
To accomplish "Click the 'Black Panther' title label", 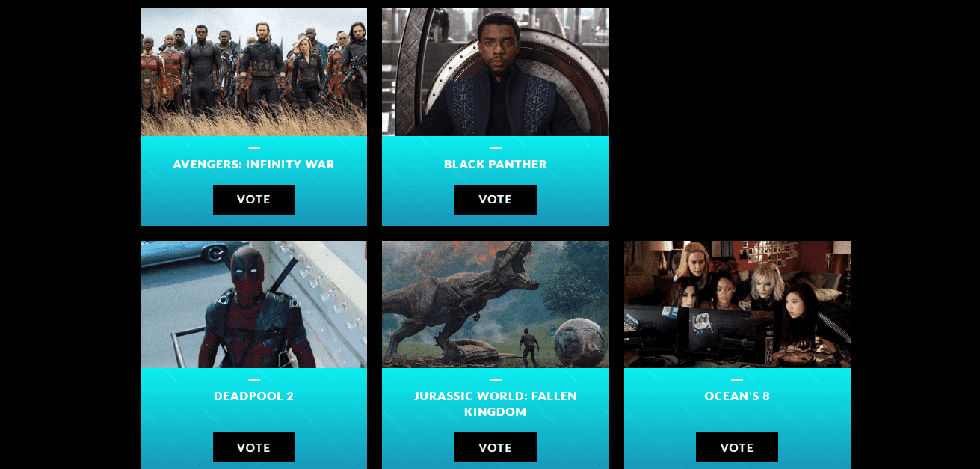I will [x=495, y=164].
